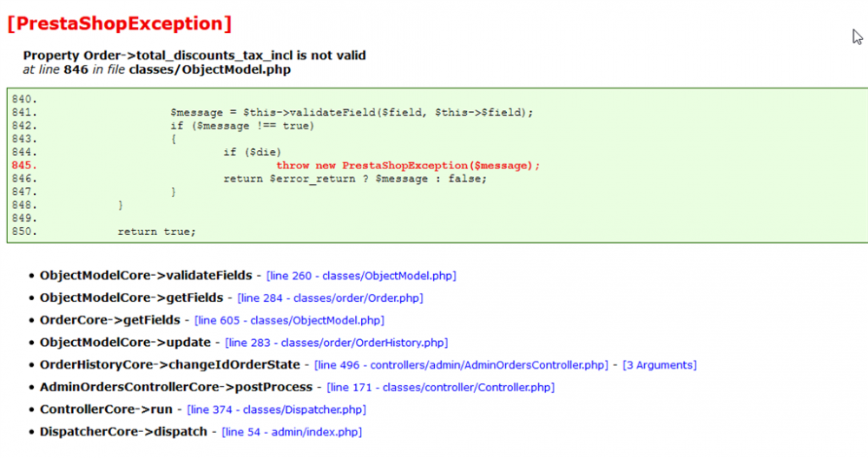Click code line 841 validateField statement
Viewport: 868px width, 458px height.
352,112
